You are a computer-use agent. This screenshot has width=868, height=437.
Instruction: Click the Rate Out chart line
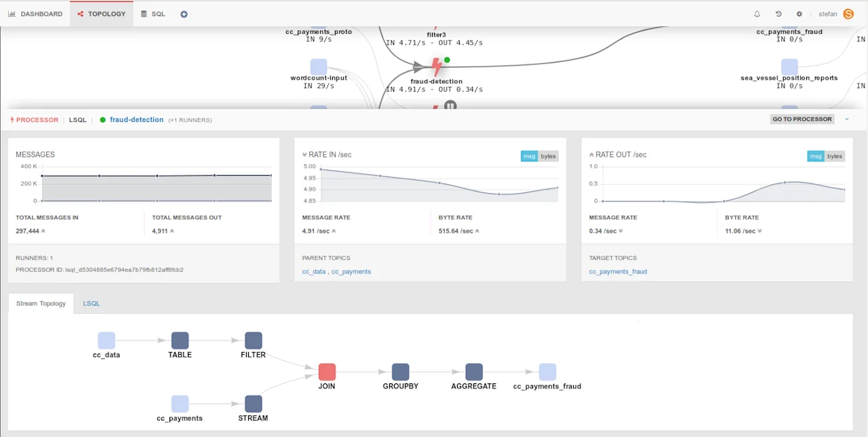coord(724,192)
